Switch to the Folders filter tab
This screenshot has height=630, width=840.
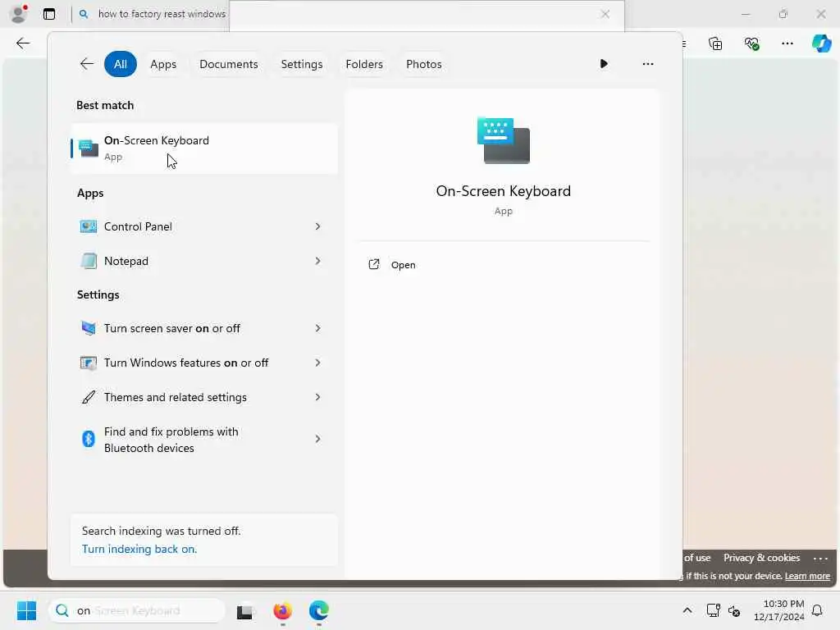coord(364,64)
